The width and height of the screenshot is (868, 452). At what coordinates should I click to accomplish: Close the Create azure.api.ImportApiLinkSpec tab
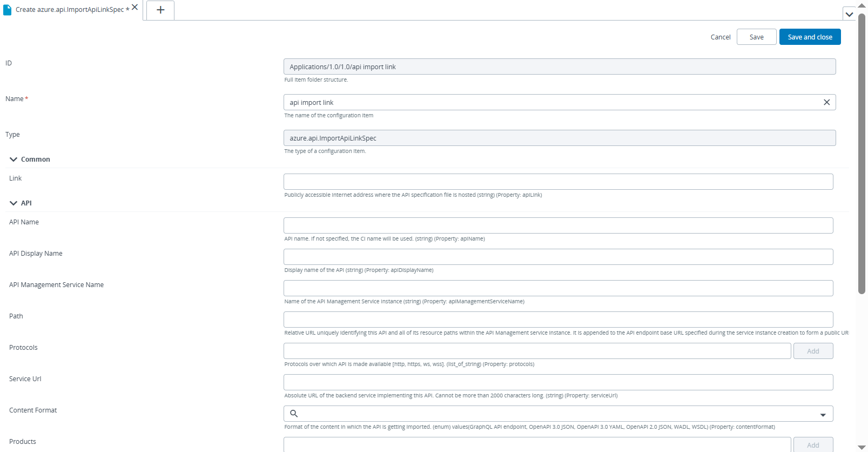(x=134, y=8)
